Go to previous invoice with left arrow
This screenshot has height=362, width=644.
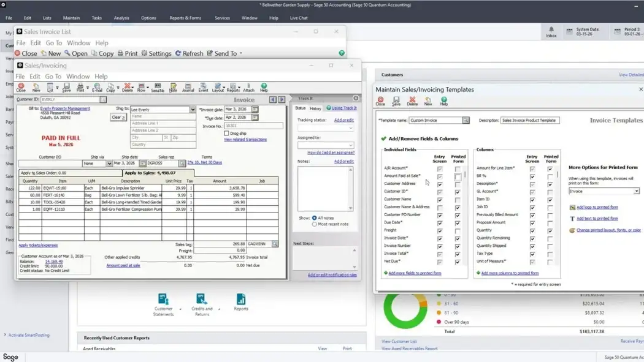[x=273, y=100]
